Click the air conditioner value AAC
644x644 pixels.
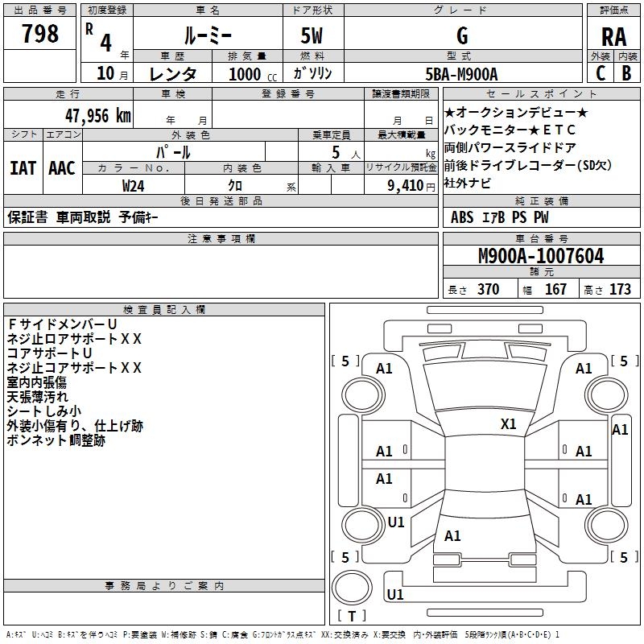point(62,168)
